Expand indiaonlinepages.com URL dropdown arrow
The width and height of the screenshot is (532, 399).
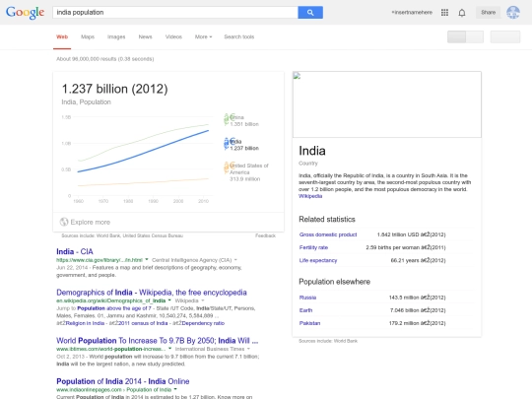[175, 389]
